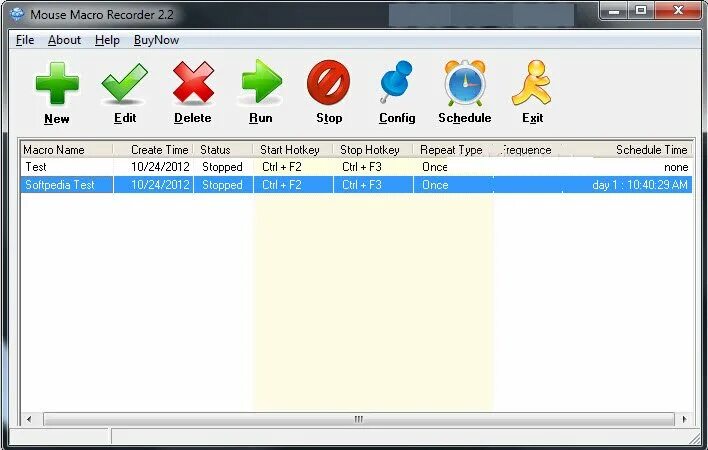Open the Help menu
Viewport: 708px width, 450px height.
pyautogui.click(x=107, y=40)
